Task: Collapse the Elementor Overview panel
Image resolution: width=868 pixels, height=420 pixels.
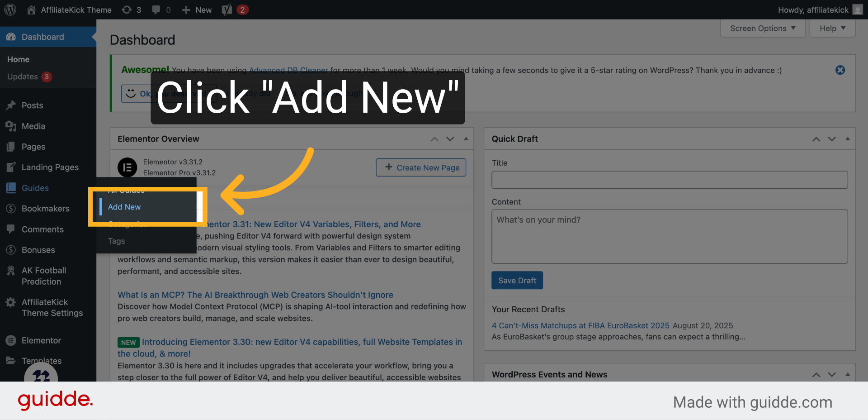Action: pos(466,139)
